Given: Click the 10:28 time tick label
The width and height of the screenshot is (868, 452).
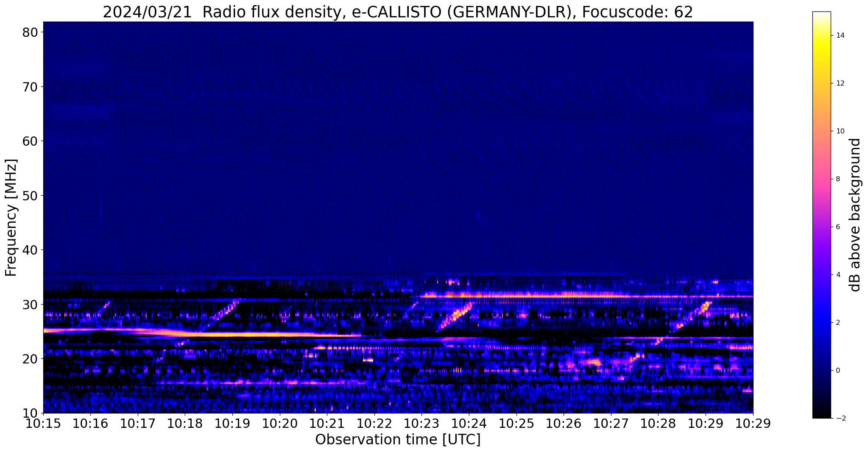Looking at the screenshot, I should click(658, 424).
